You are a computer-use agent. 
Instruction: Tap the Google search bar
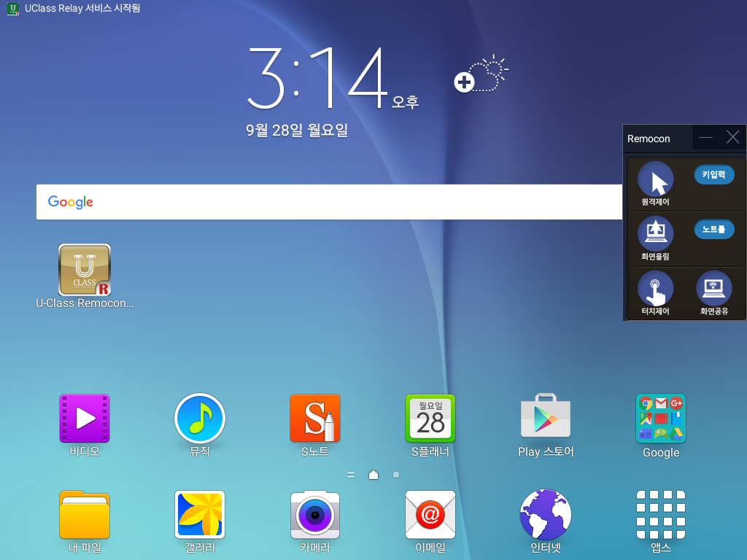(329, 202)
